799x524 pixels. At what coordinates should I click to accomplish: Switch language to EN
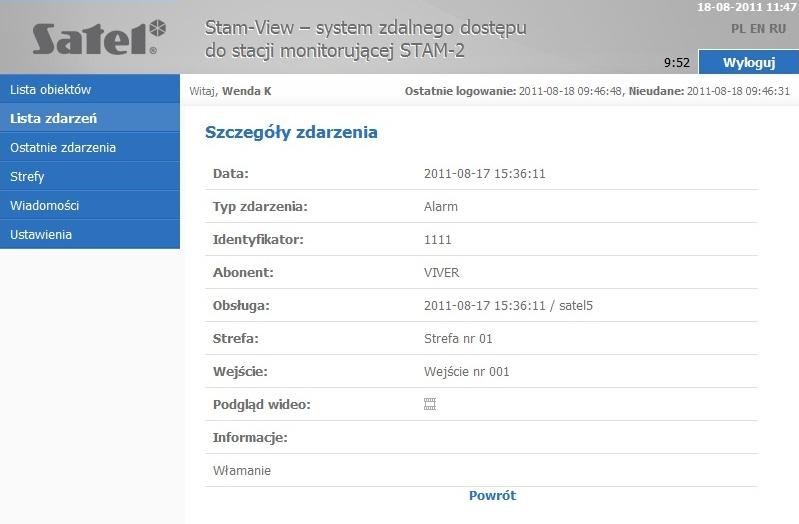point(758,29)
